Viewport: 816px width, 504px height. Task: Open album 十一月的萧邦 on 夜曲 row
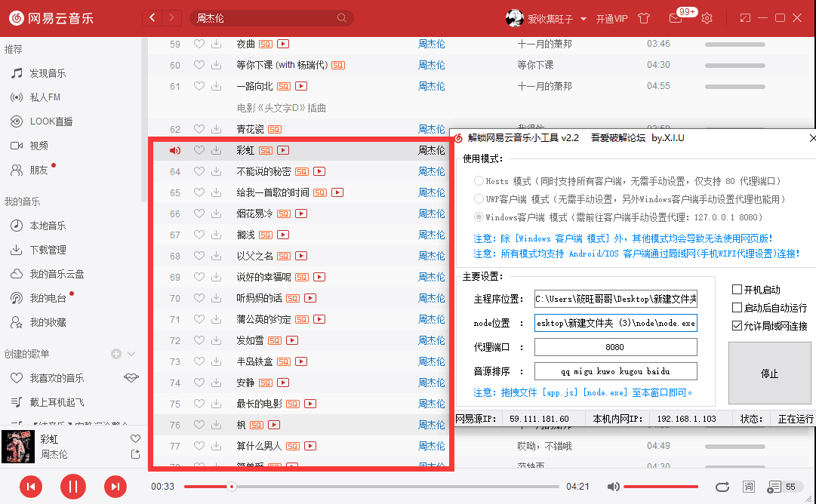tap(544, 44)
